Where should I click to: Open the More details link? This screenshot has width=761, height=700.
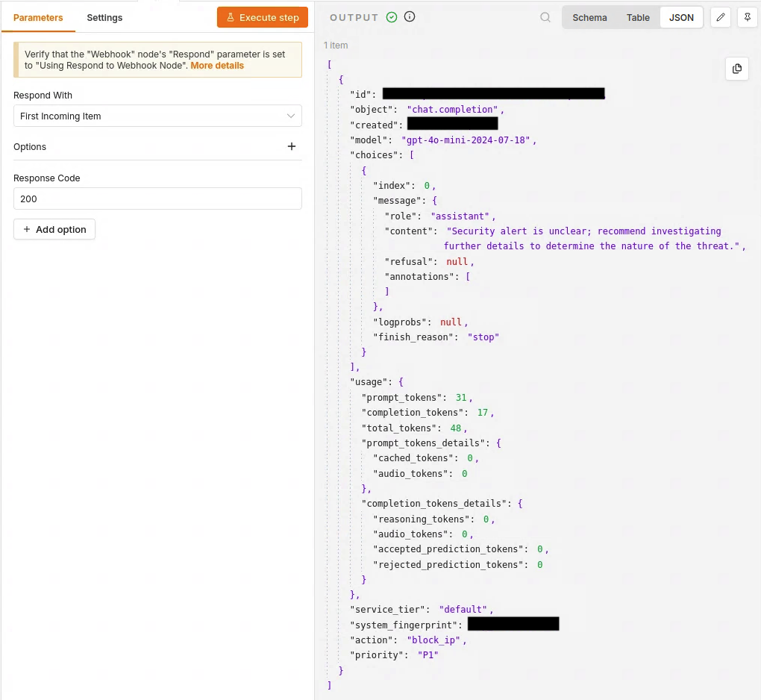tap(217, 66)
